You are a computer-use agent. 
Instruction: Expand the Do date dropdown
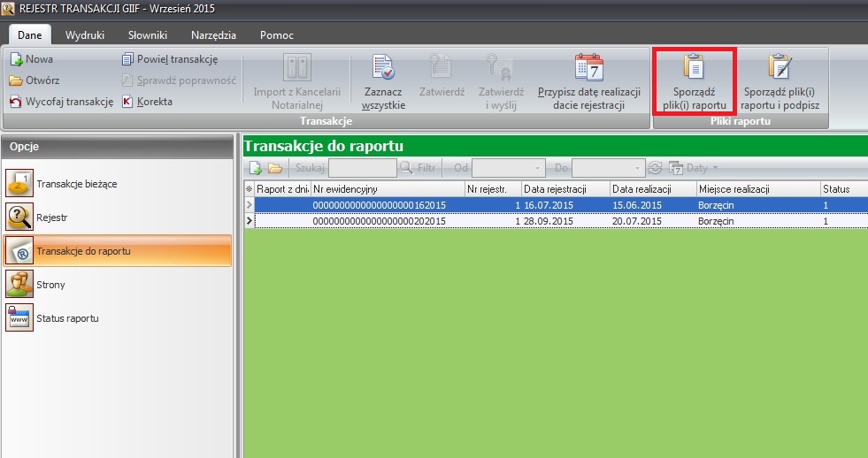pos(637,168)
